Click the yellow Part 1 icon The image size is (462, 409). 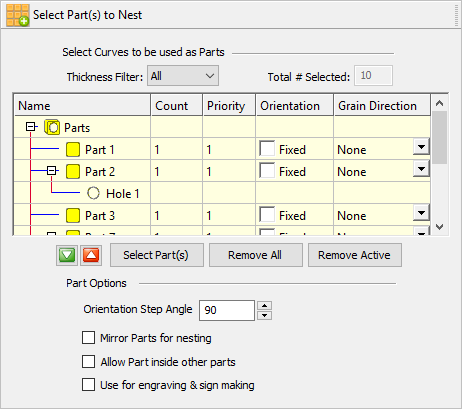pyautogui.click(x=73, y=150)
